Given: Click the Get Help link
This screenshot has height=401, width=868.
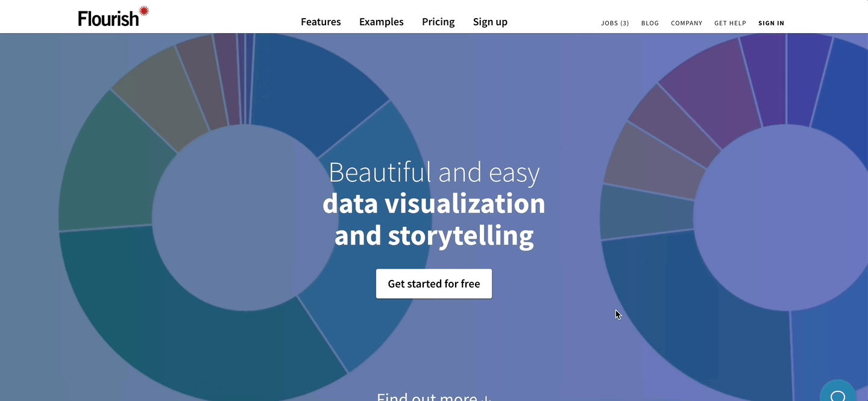Looking at the screenshot, I should click(730, 23).
